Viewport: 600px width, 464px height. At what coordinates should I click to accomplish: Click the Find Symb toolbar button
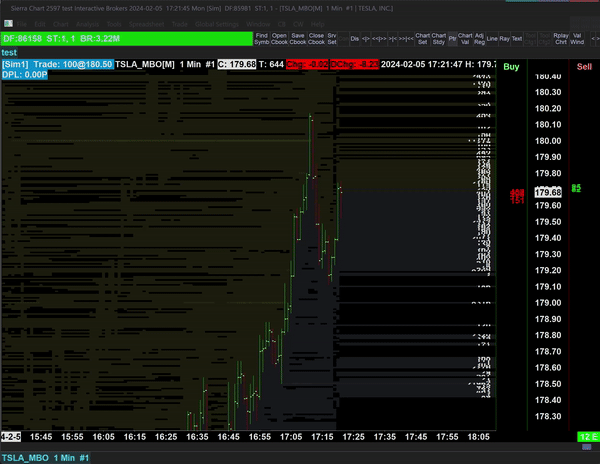pyautogui.click(x=262, y=39)
